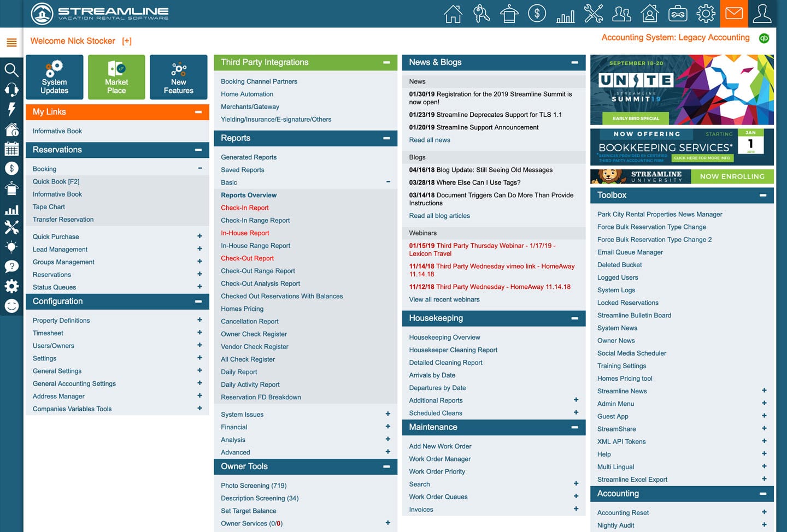Click the lightbulb icon in the left sidebar
The width and height of the screenshot is (787, 532).
pyautogui.click(x=11, y=246)
